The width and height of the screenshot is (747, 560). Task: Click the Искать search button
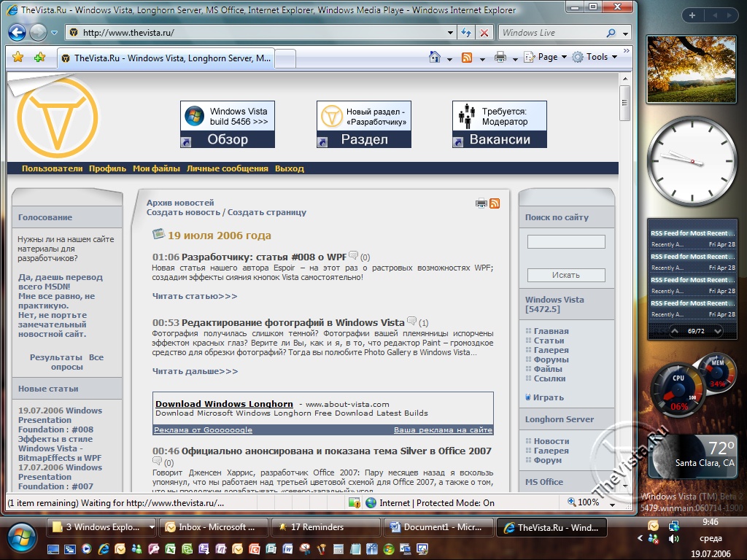pos(566,275)
